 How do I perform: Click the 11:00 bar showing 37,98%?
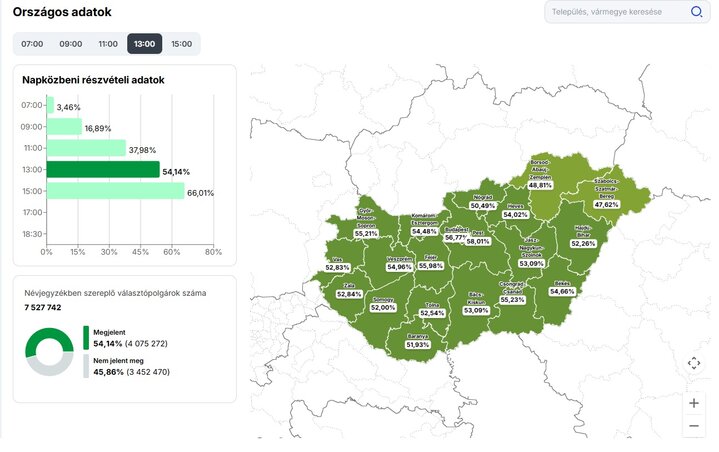click(x=86, y=148)
